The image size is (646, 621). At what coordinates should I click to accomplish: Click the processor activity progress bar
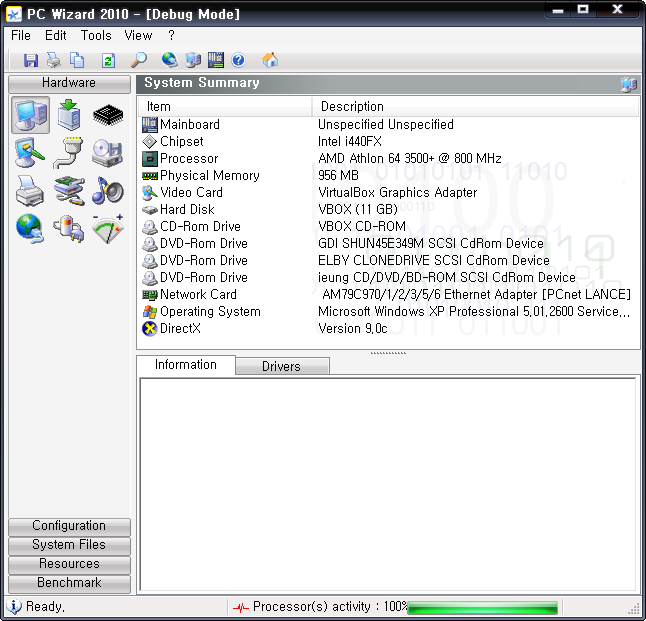point(482,607)
